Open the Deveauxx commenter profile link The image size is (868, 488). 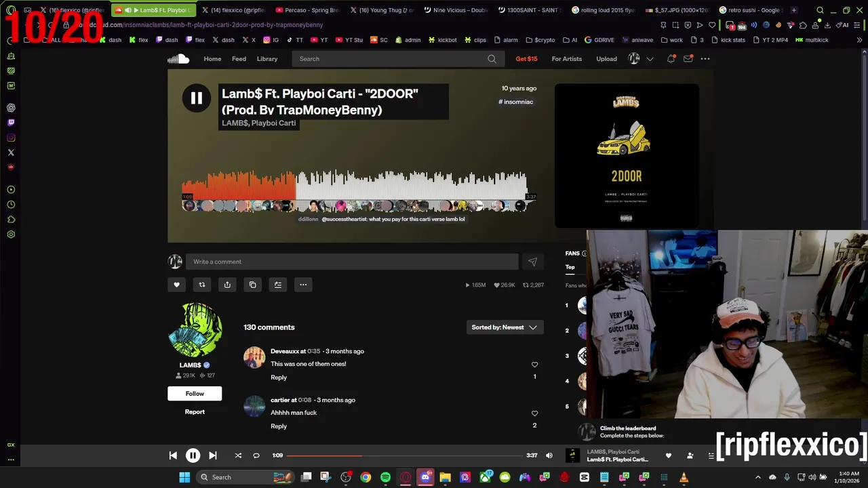[x=285, y=351]
